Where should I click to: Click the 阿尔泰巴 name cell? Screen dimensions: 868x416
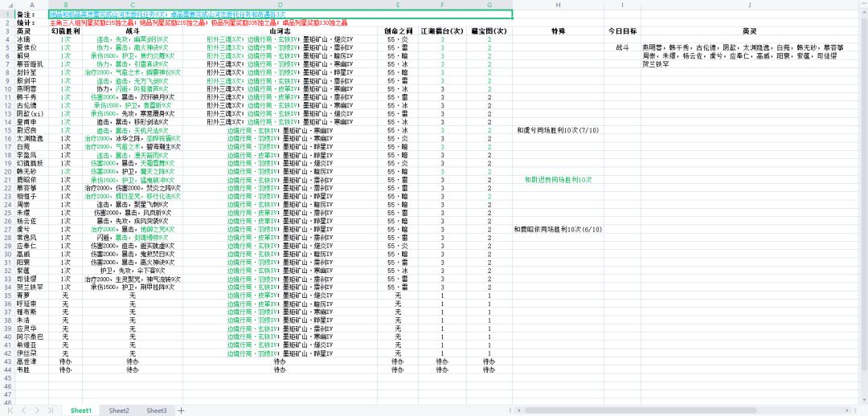pos(31,336)
